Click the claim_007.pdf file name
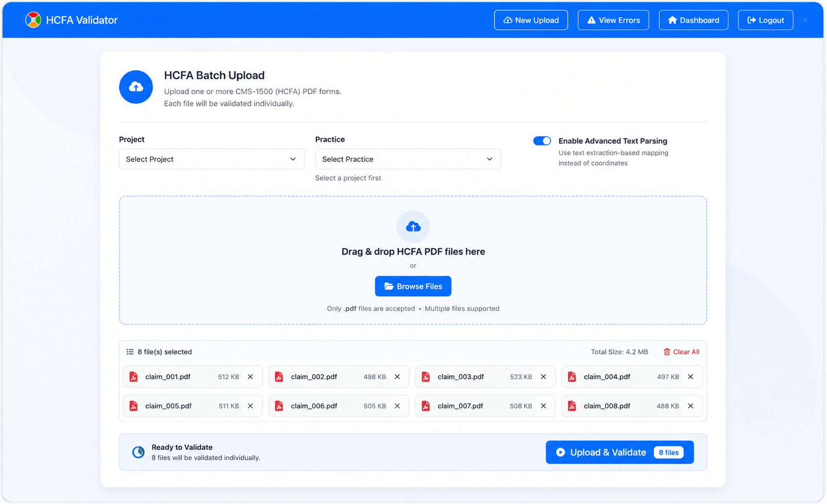Screen dimensions: 827x504 pos(460,406)
